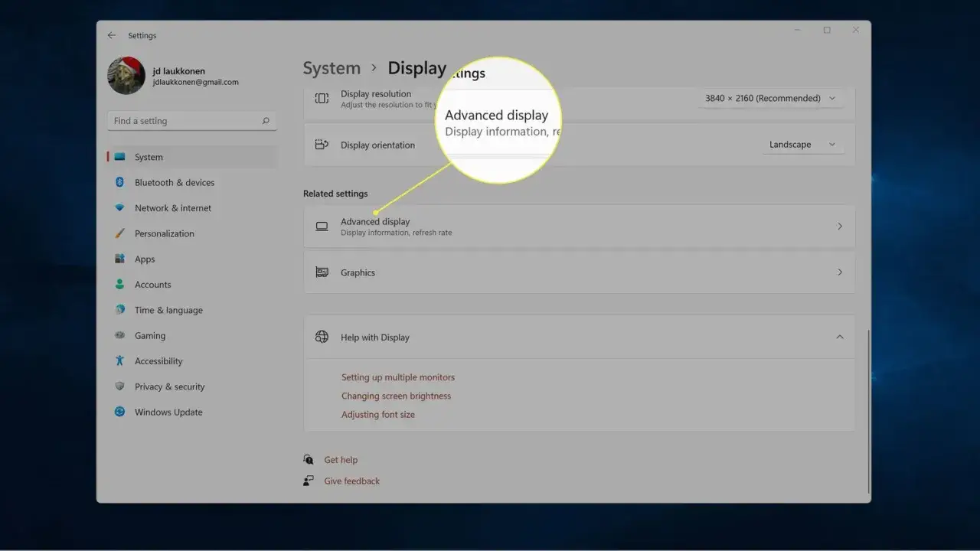Viewport: 980px width, 551px height.
Task: Open the Landscape orientation dropdown
Action: [x=802, y=145]
